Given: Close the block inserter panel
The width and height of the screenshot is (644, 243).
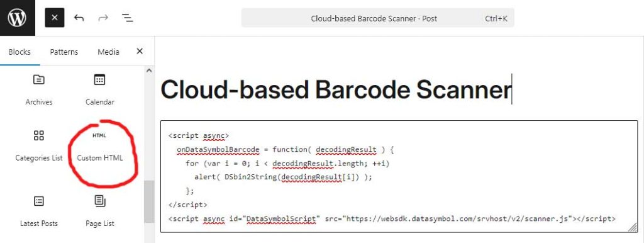Looking at the screenshot, I should (x=140, y=52).
